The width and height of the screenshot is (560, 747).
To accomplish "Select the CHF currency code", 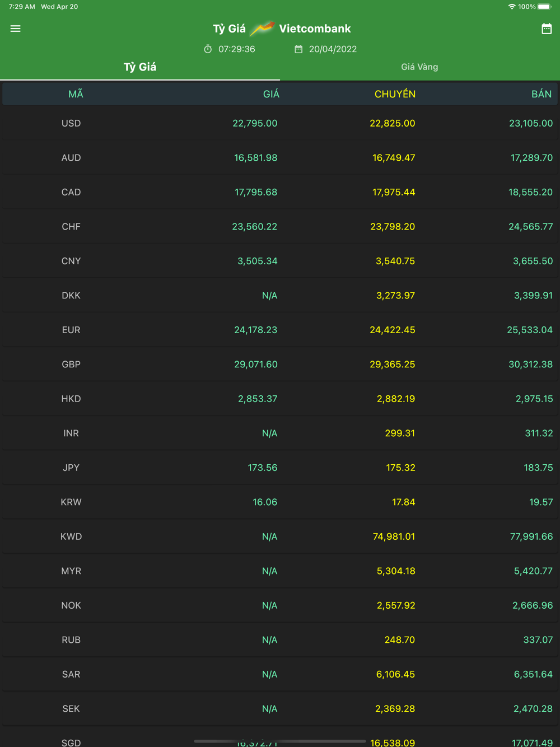I will tap(71, 227).
